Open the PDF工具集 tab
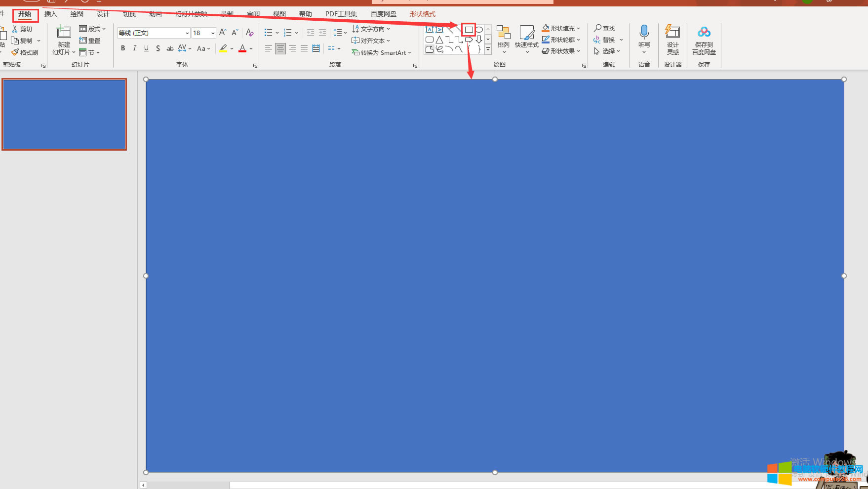 (x=341, y=14)
